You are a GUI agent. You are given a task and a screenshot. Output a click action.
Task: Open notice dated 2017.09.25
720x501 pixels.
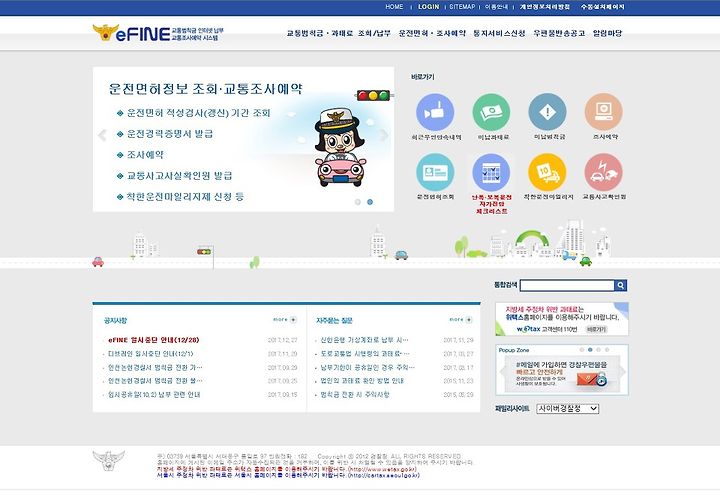[155, 381]
